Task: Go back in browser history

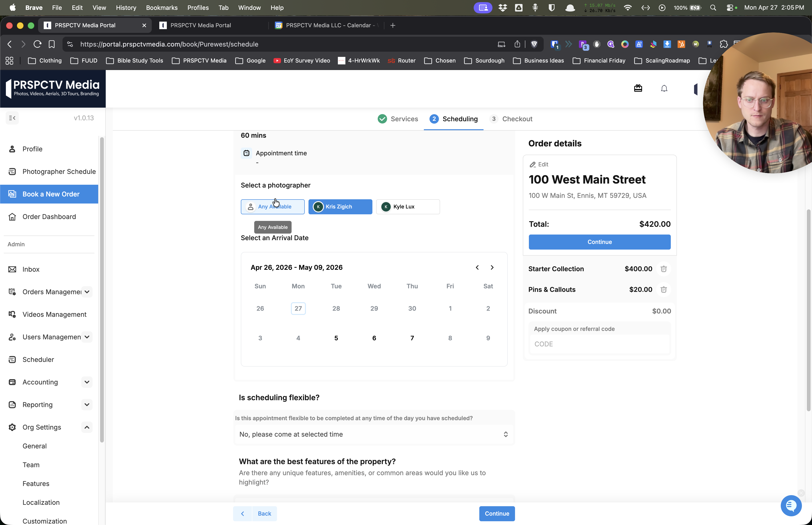Action: point(10,44)
